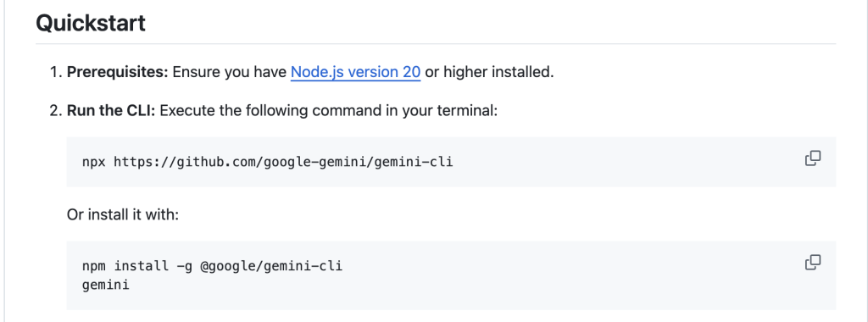868x322 pixels.
Task: Open the Node.js version 20 link
Action: [x=355, y=72]
